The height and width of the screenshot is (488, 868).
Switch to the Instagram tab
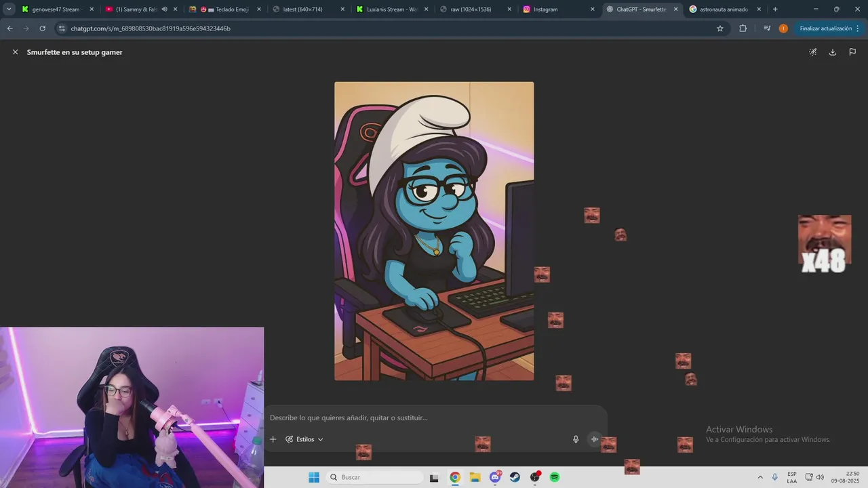[558, 9]
